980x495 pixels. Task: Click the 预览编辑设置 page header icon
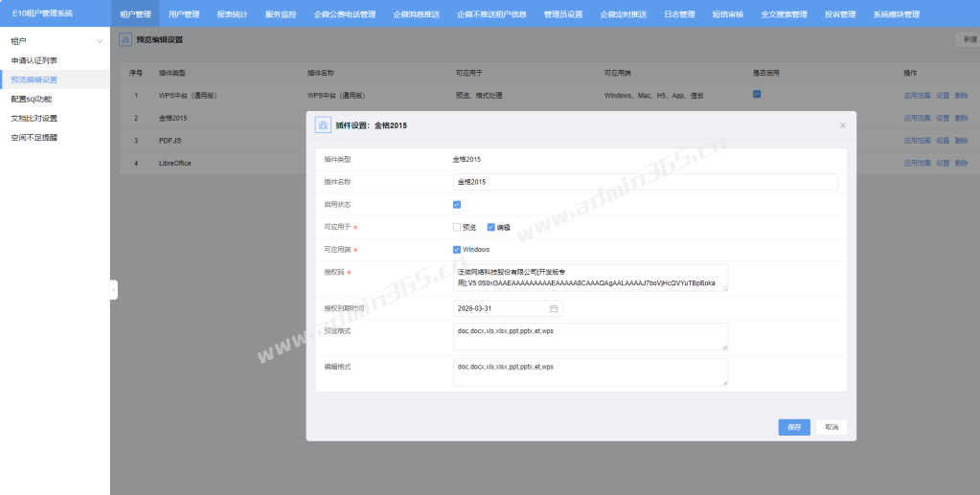[x=125, y=40]
